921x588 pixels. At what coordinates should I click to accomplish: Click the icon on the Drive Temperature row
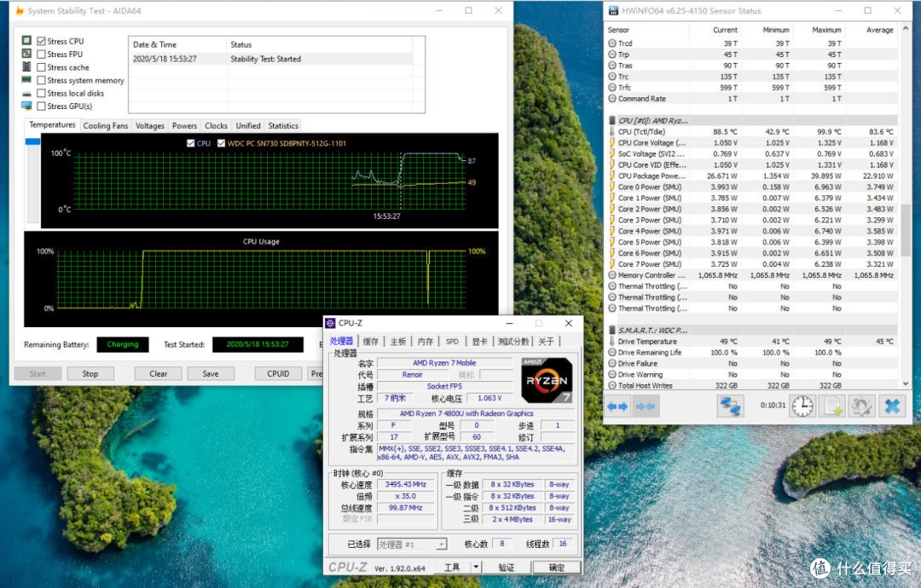[612, 341]
